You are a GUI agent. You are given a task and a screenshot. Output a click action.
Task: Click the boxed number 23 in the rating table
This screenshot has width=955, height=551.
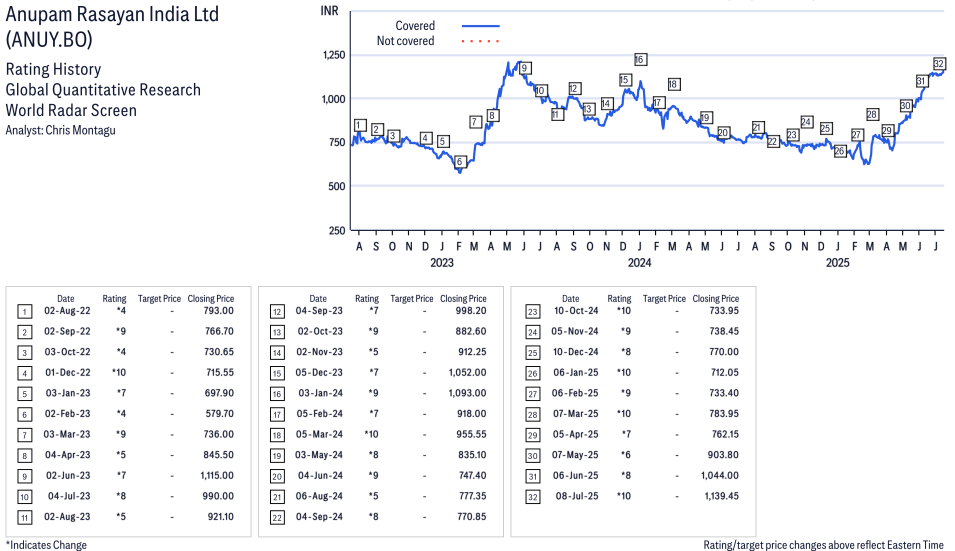tap(533, 312)
